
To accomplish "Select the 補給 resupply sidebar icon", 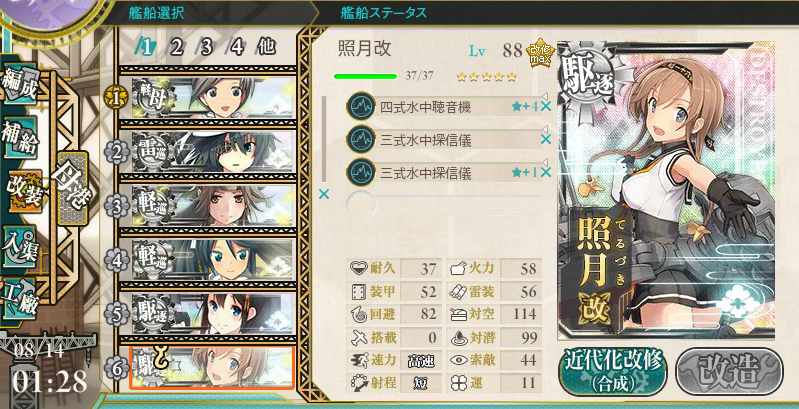I will tap(20, 137).
